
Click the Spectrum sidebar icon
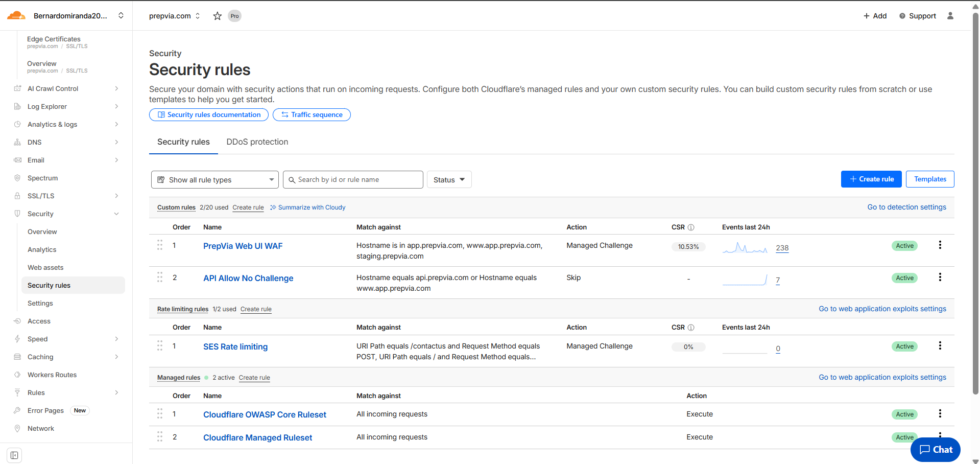coord(17,178)
